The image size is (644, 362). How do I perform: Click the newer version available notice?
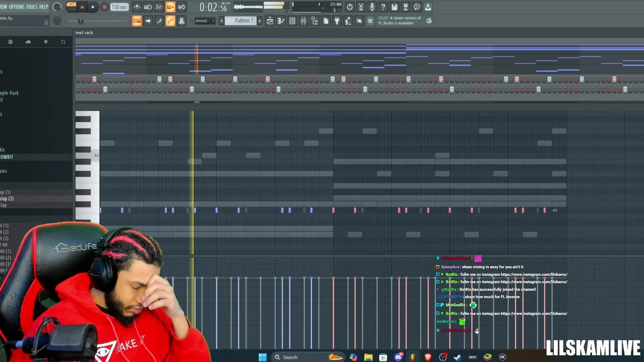(x=399, y=21)
